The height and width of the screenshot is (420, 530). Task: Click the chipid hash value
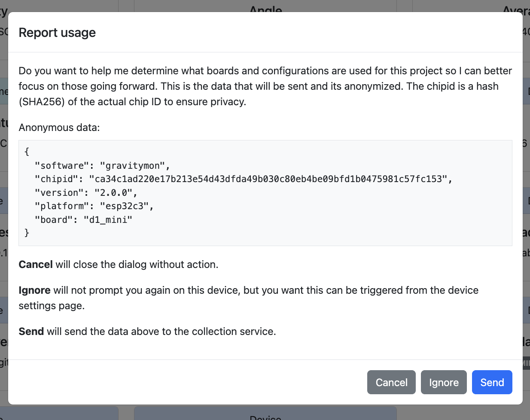tap(271, 179)
